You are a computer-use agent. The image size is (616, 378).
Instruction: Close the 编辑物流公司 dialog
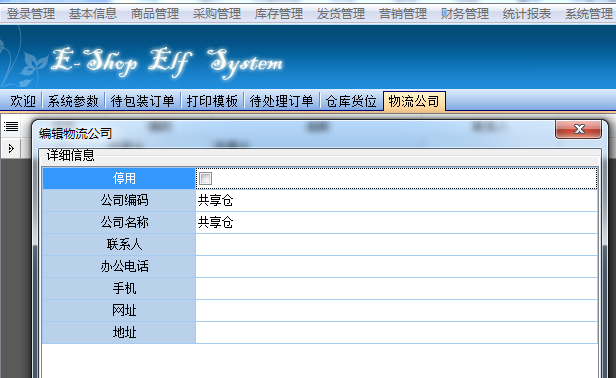pos(578,129)
